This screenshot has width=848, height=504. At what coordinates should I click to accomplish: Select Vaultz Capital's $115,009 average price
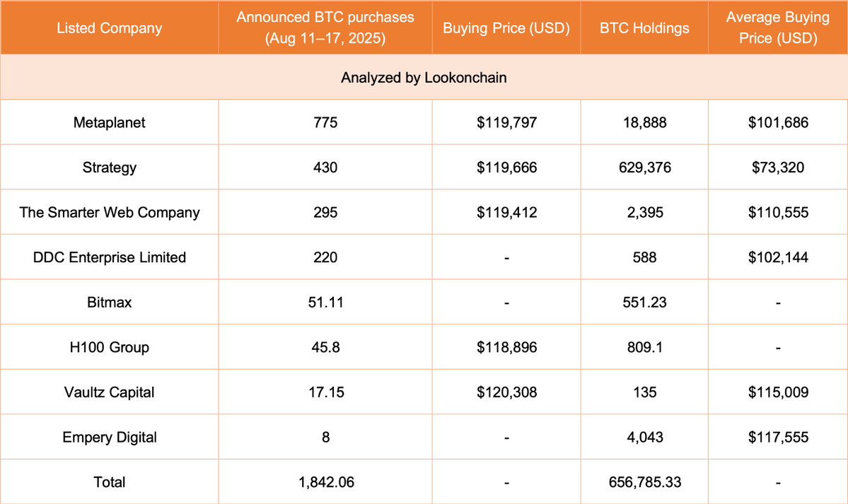[x=778, y=392]
